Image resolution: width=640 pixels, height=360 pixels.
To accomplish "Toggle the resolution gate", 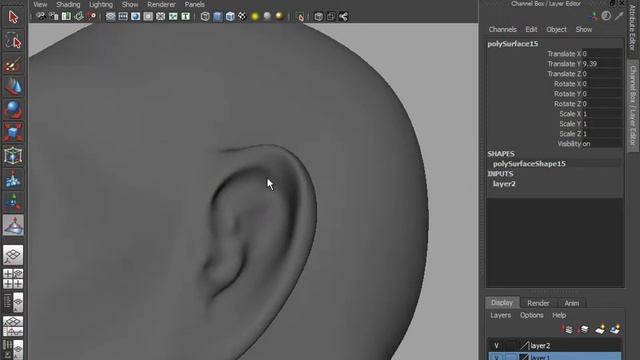I will [x=136, y=16].
